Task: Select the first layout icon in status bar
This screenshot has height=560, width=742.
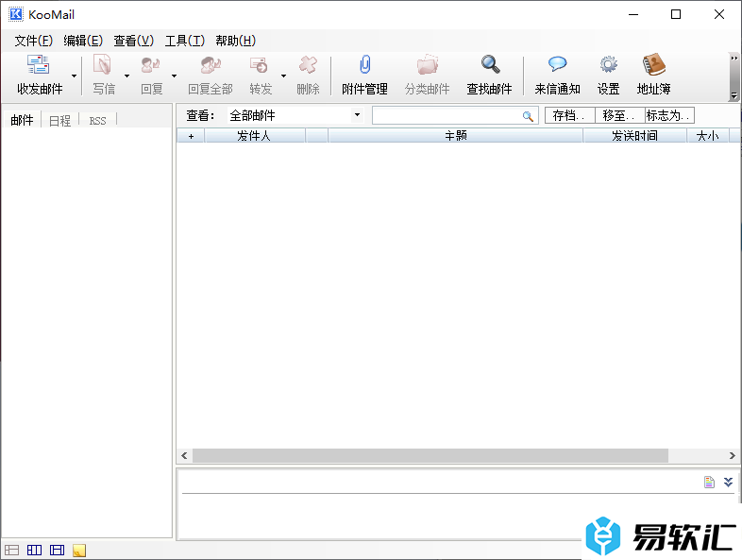Action: coord(12,550)
